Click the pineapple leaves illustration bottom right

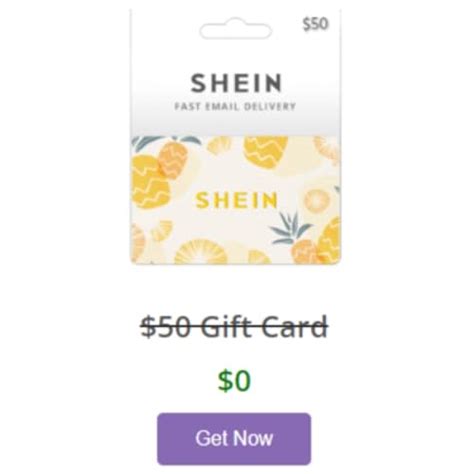point(289,228)
